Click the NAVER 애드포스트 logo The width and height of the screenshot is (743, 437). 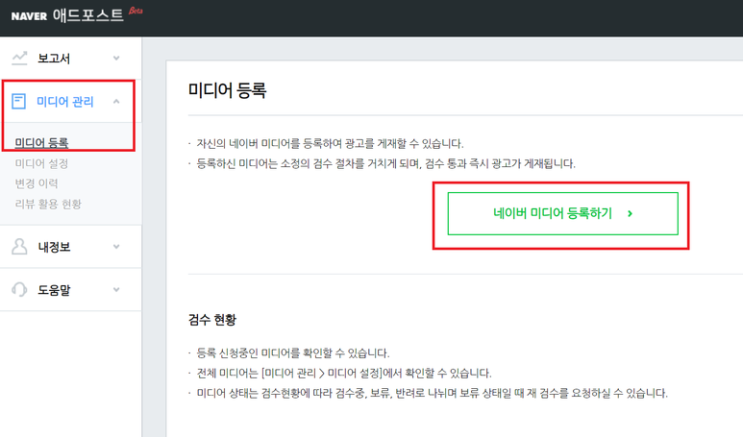coord(67,15)
